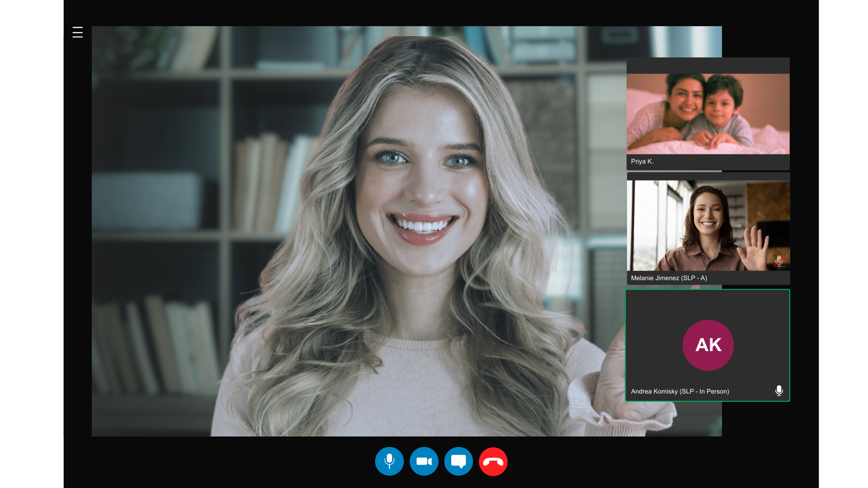The height and width of the screenshot is (488, 868).
Task: Click the Melanie Jimenez (SLP - A) name label
Action: point(669,278)
